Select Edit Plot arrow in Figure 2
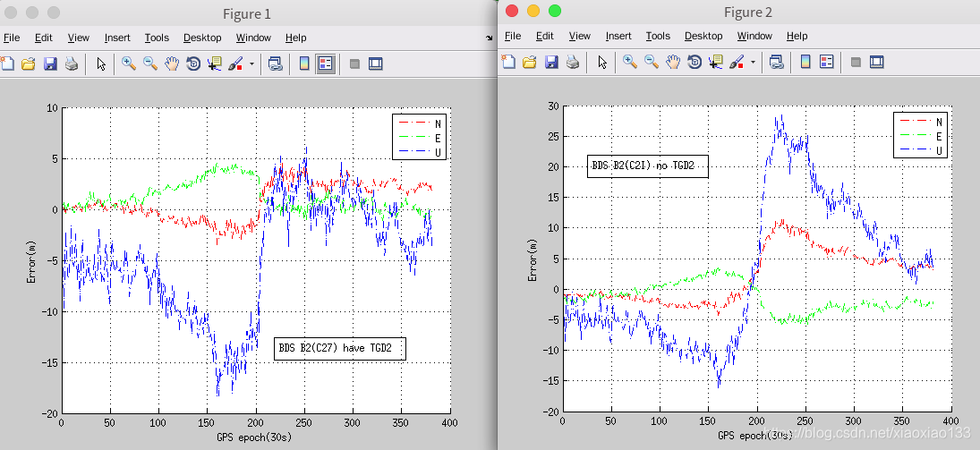The width and height of the screenshot is (980, 450). tap(602, 61)
